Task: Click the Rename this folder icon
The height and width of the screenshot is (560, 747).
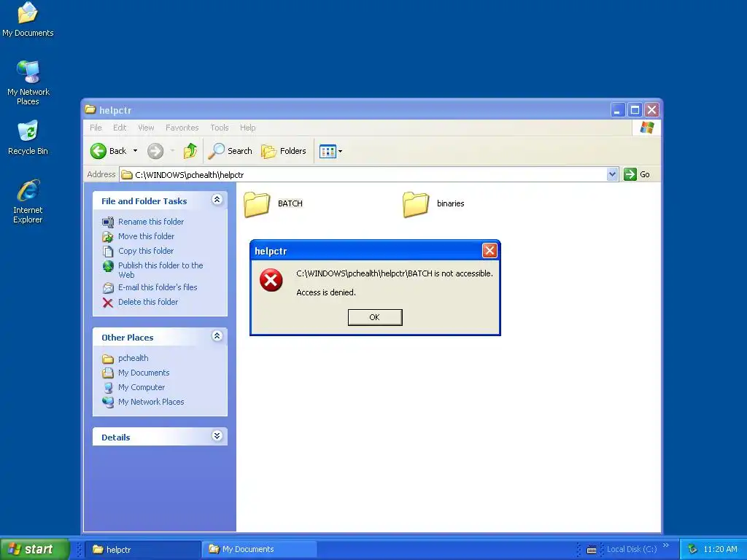Action: [x=108, y=222]
